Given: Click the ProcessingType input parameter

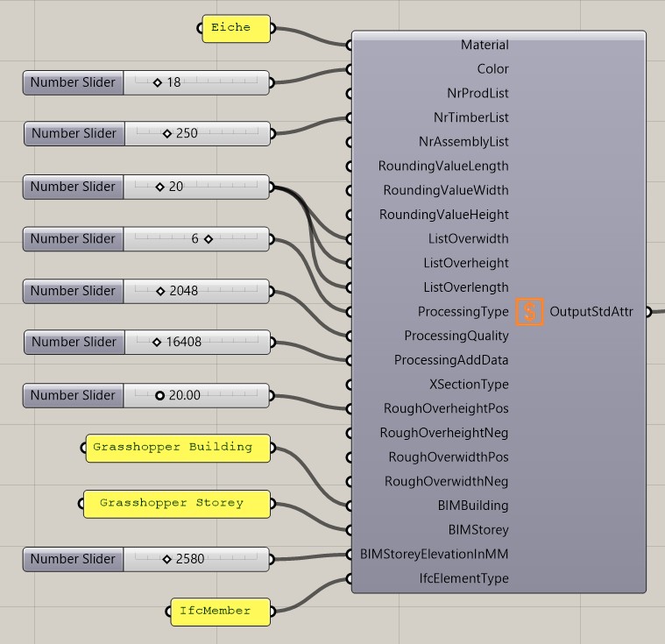Looking at the screenshot, I should pyautogui.click(x=463, y=311).
